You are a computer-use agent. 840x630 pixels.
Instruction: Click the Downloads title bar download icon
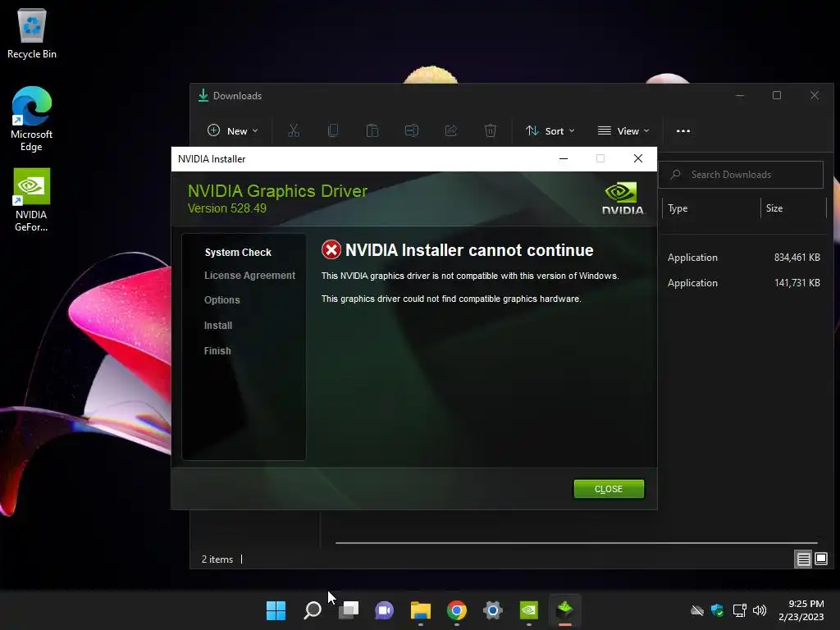pyautogui.click(x=203, y=95)
